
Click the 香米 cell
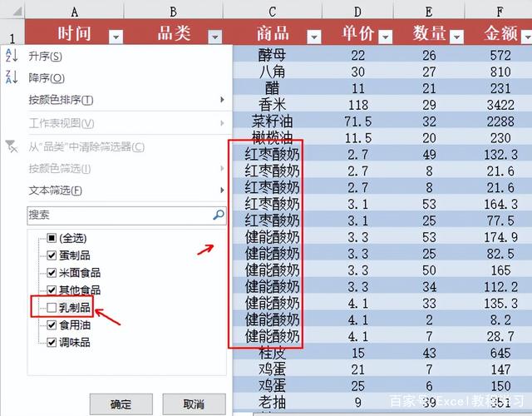tap(272, 105)
